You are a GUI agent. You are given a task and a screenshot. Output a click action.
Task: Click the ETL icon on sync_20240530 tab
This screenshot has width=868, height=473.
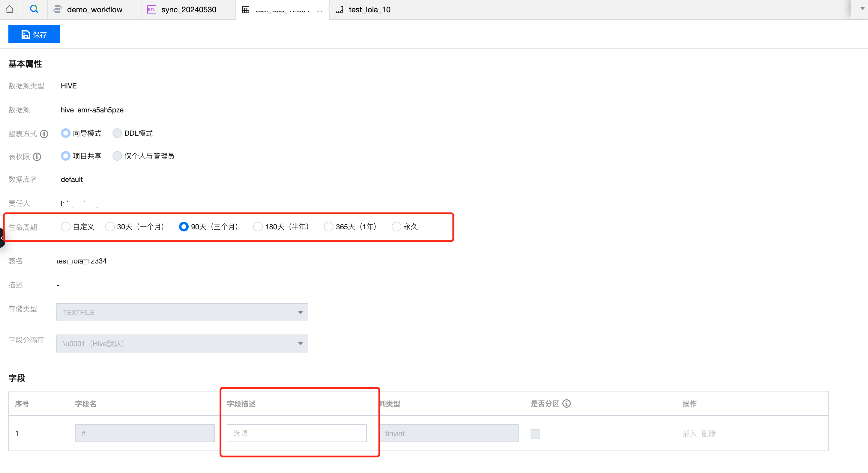click(x=152, y=9)
